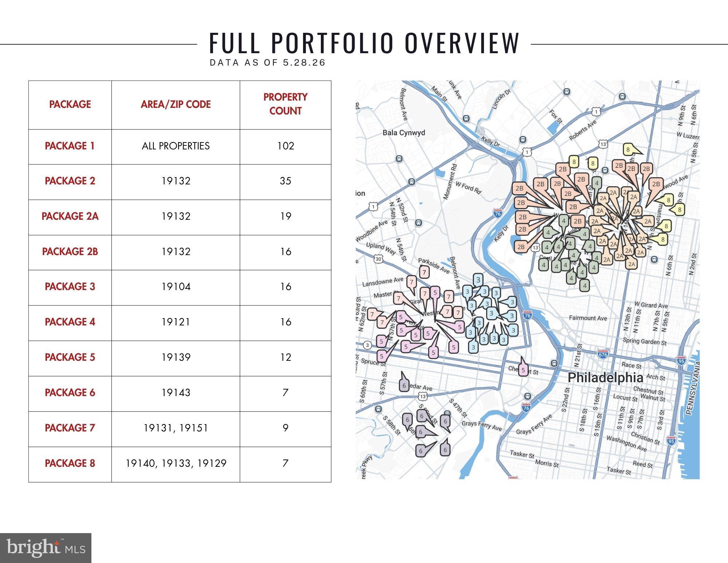Click zip 19132 in the Package 2B row
Screen dimensions: 728x563
[x=176, y=252]
